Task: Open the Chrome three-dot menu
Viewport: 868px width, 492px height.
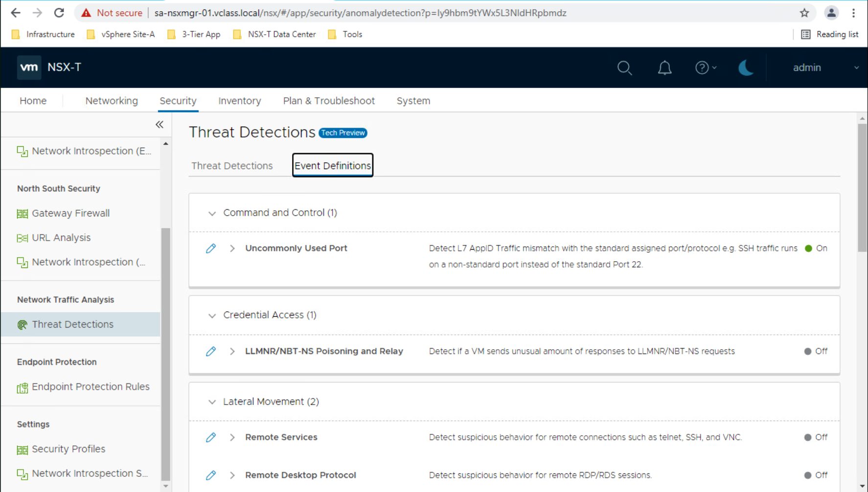Action: [x=854, y=13]
